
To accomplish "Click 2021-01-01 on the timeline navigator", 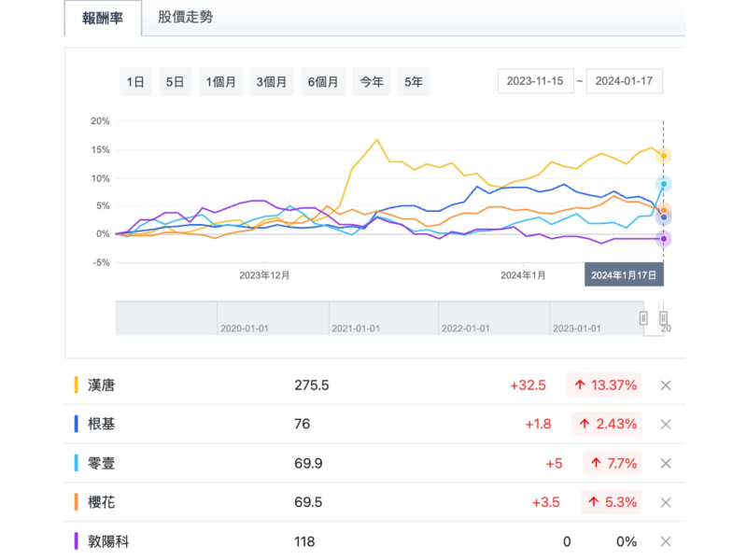I will (354, 328).
